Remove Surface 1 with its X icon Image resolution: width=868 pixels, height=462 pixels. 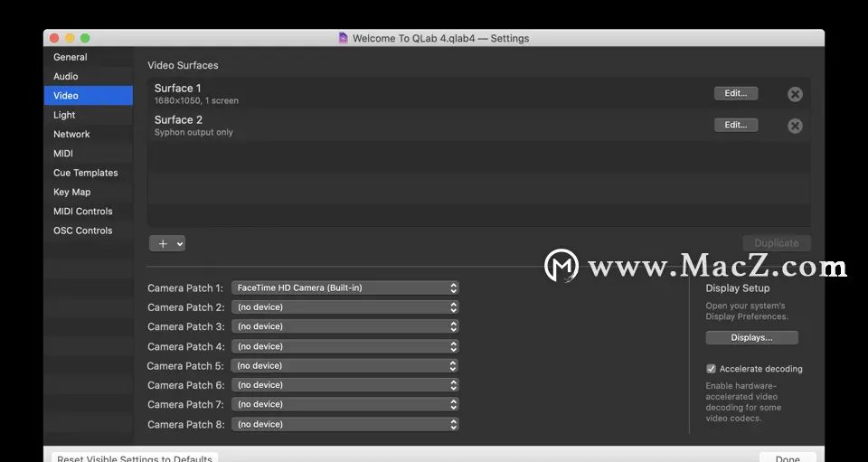[x=795, y=94]
